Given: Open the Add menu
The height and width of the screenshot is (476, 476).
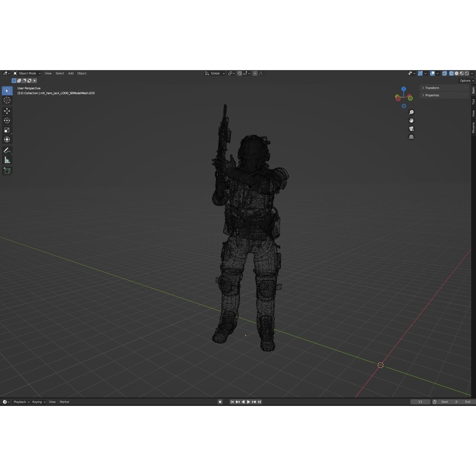Looking at the screenshot, I should (x=71, y=74).
